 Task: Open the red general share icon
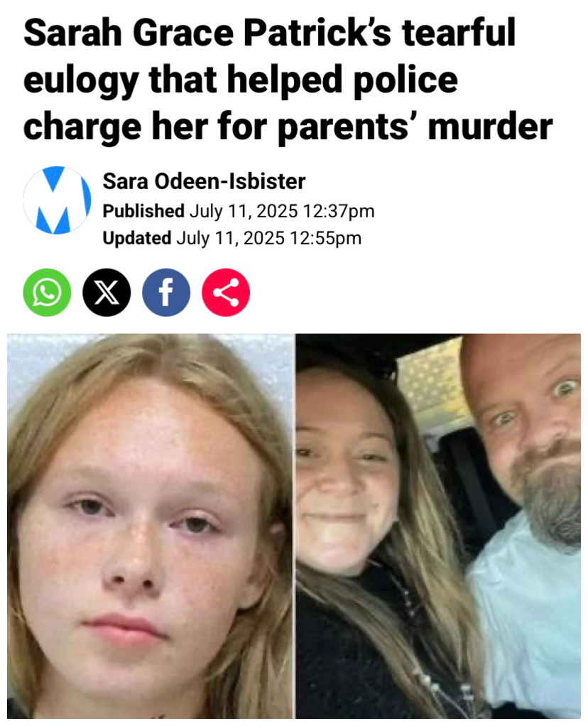tap(226, 292)
